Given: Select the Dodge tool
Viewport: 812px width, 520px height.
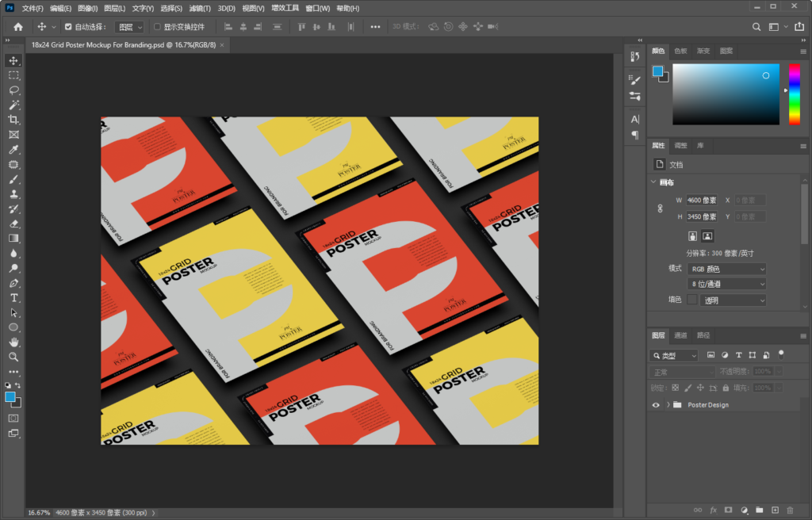Looking at the screenshot, I should click(13, 268).
